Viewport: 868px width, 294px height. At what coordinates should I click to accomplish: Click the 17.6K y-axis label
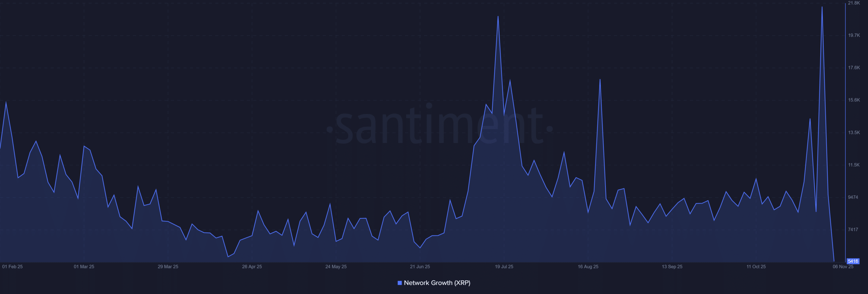click(x=854, y=68)
